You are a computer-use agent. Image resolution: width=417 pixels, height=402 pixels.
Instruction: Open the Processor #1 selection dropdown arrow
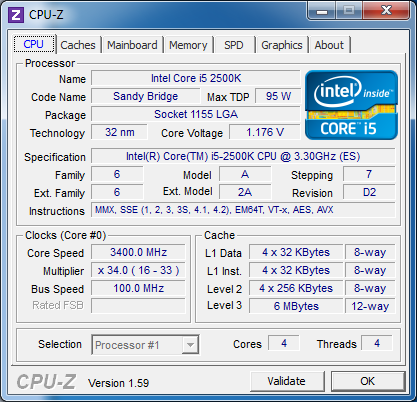pos(190,345)
